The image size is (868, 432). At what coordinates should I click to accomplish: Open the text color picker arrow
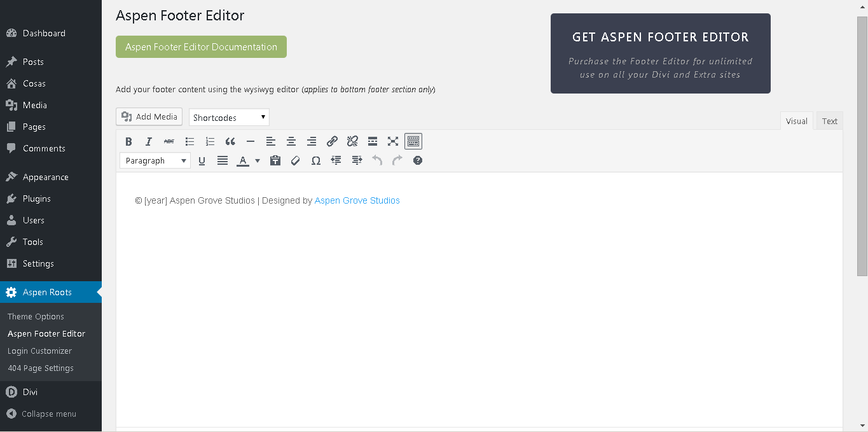258,160
